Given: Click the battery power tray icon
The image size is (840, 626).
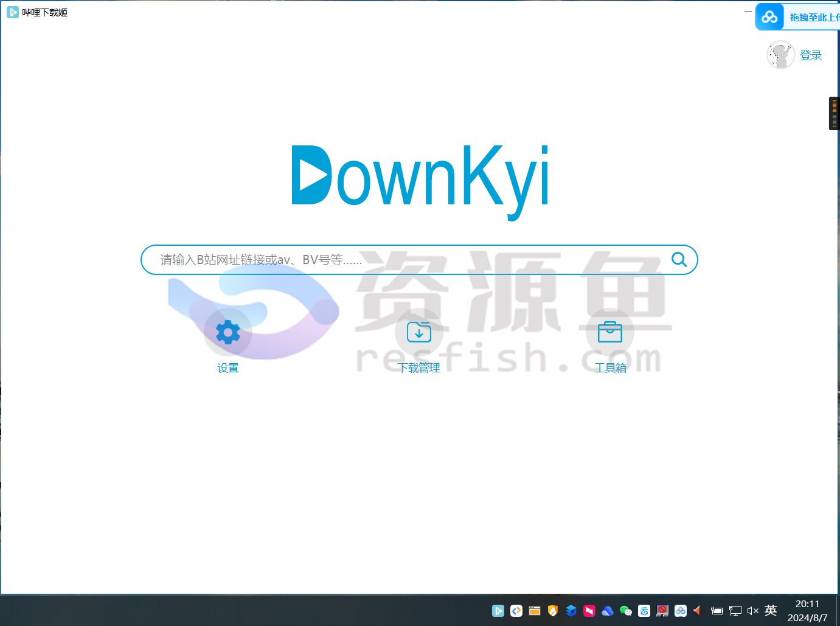Looking at the screenshot, I should coord(717,611).
